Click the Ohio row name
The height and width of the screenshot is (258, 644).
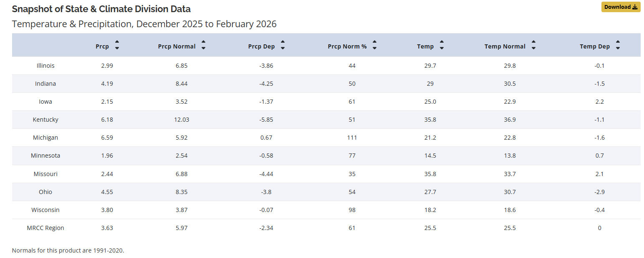[45, 192]
